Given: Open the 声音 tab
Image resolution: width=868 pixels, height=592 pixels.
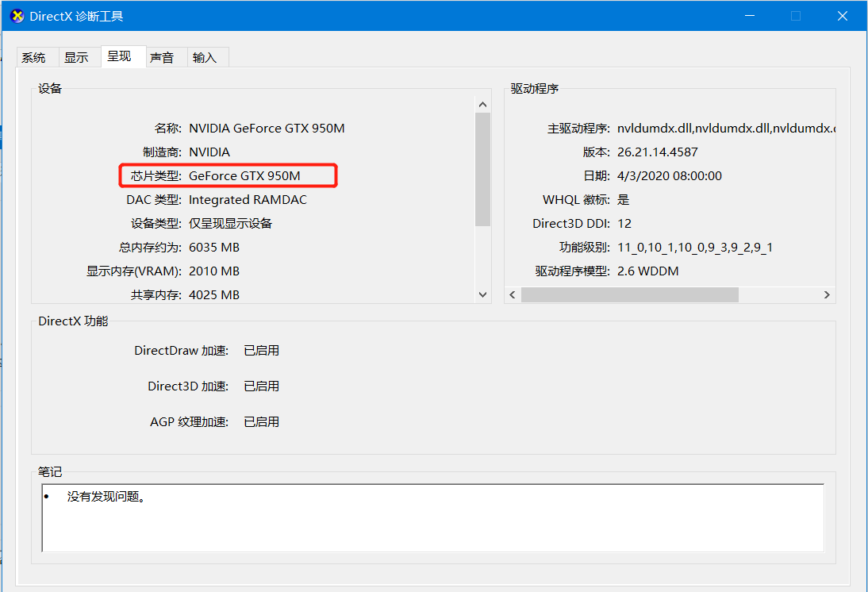Looking at the screenshot, I should click(x=164, y=56).
